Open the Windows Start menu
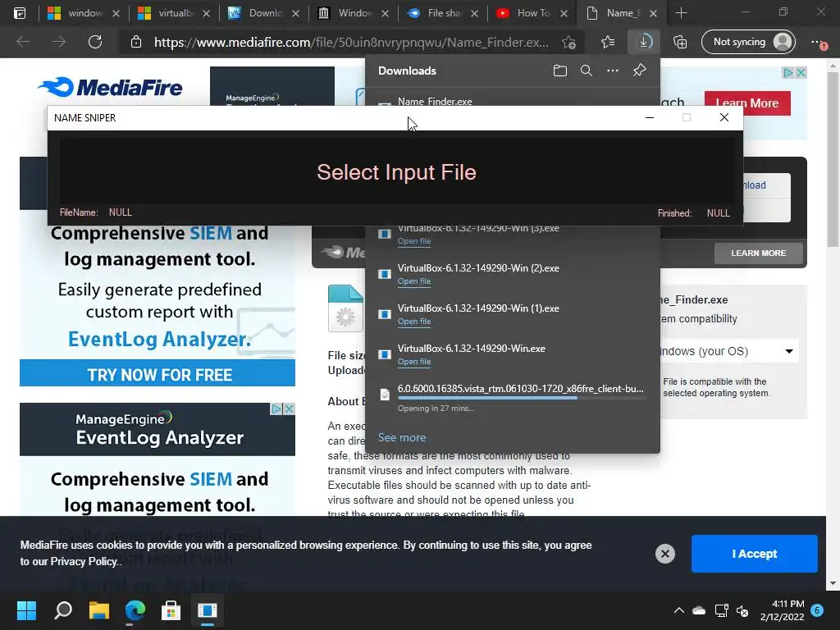This screenshot has width=840, height=630. pos(26,610)
